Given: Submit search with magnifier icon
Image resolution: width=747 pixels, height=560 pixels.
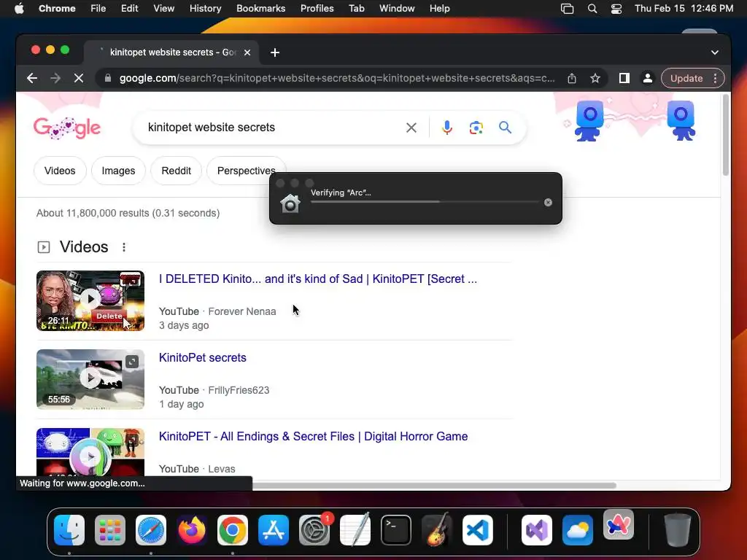Looking at the screenshot, I should pos(505,127).
